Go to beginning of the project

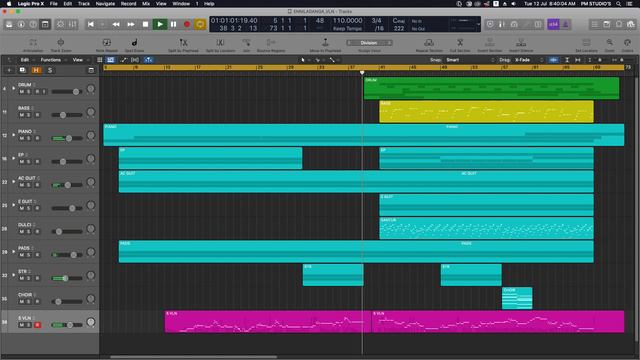(x=91, y=24)
